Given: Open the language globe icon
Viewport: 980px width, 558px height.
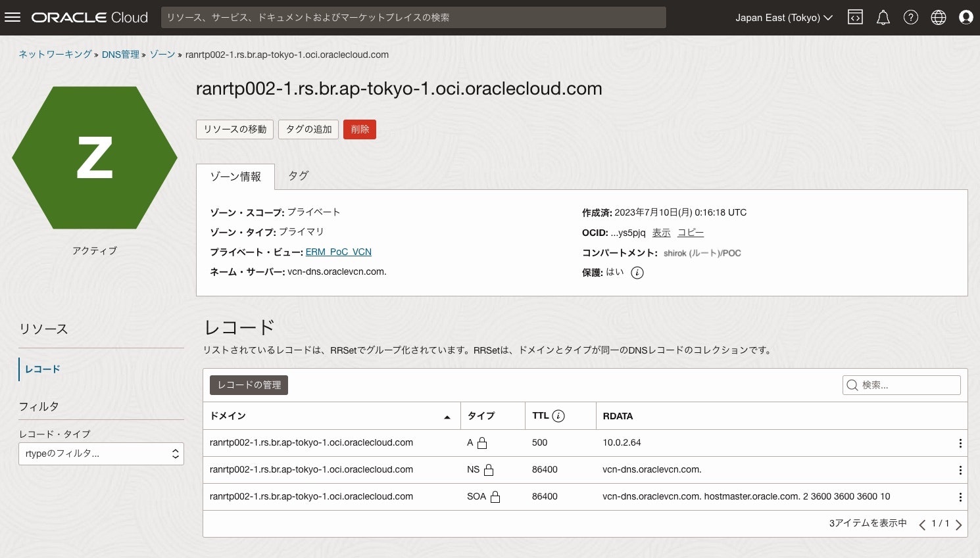Looking at the screenshot, I should pos(939,18).
